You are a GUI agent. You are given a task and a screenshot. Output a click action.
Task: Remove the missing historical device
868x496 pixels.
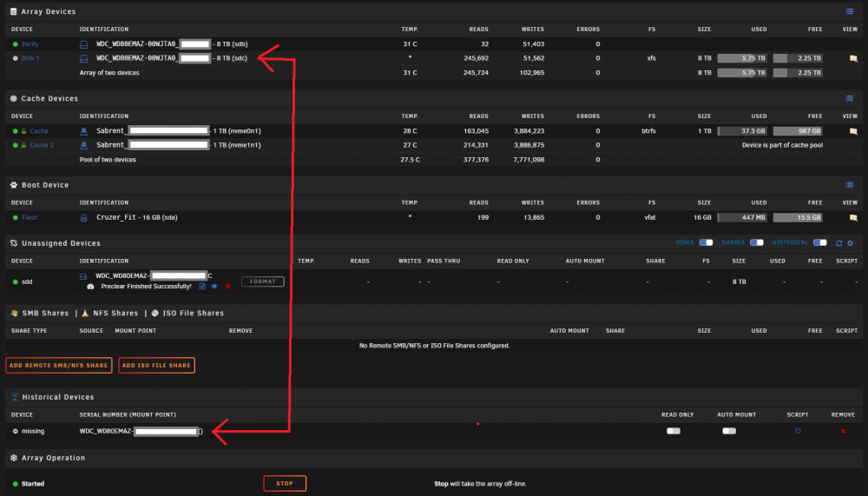[x=843, y=431]
